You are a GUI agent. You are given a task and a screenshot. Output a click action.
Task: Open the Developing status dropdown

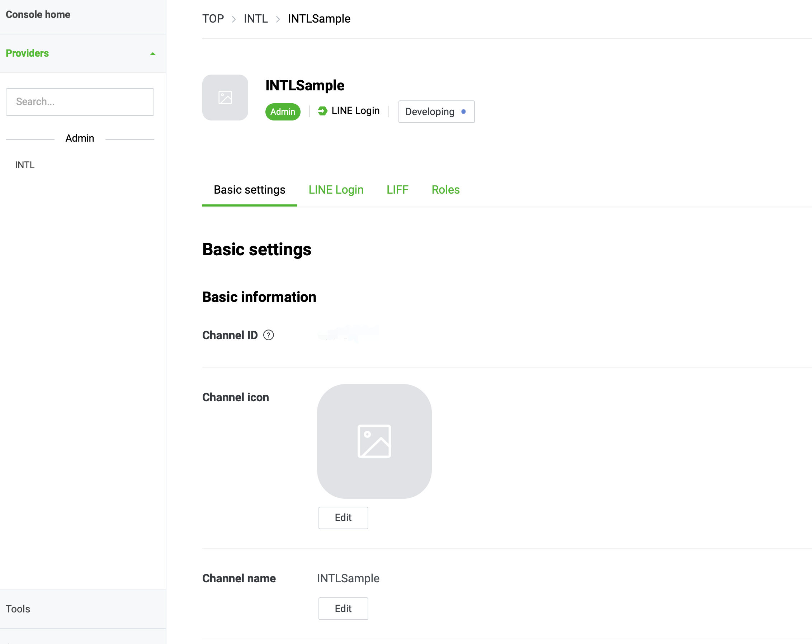pyautogui.click(x=436, y=112)
